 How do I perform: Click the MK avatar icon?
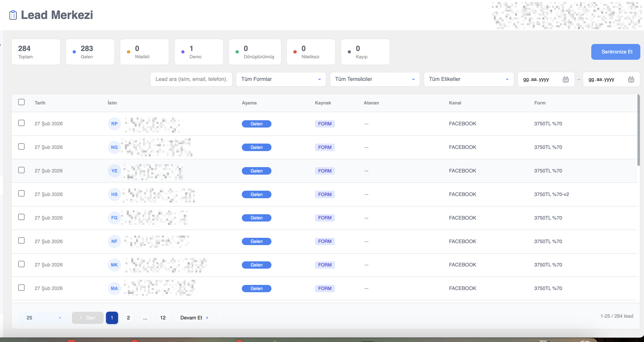(x=114, y=265)
